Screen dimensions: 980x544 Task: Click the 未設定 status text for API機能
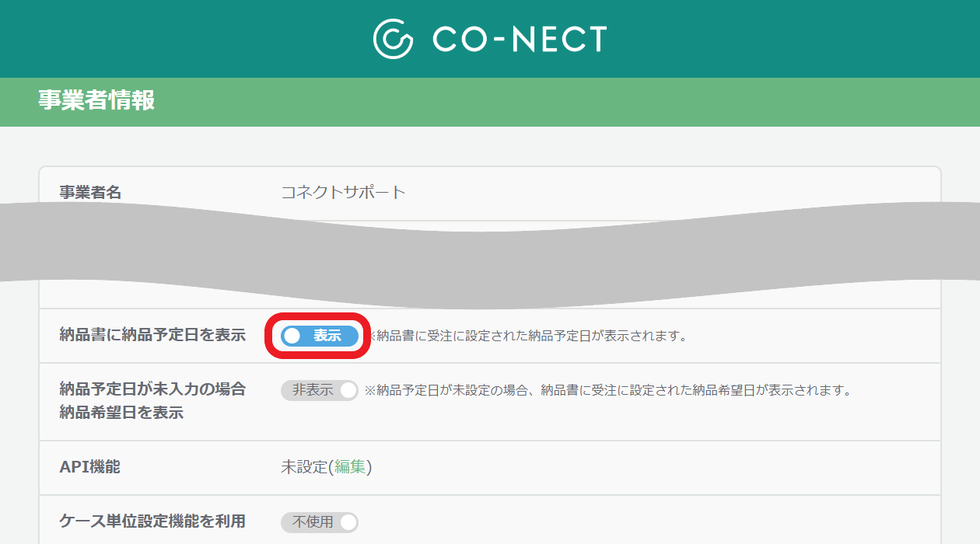coord(304,467)
